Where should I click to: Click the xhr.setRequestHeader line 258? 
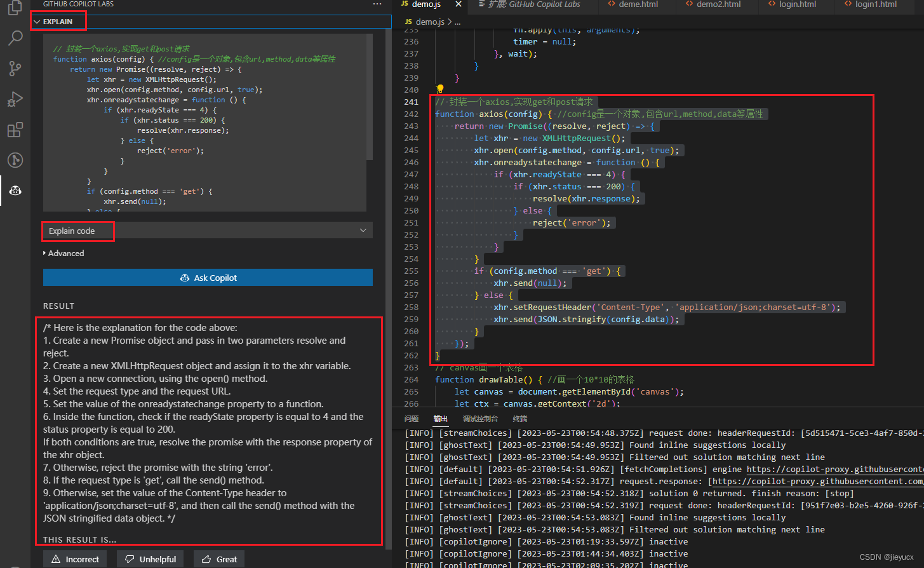(667, 307)
